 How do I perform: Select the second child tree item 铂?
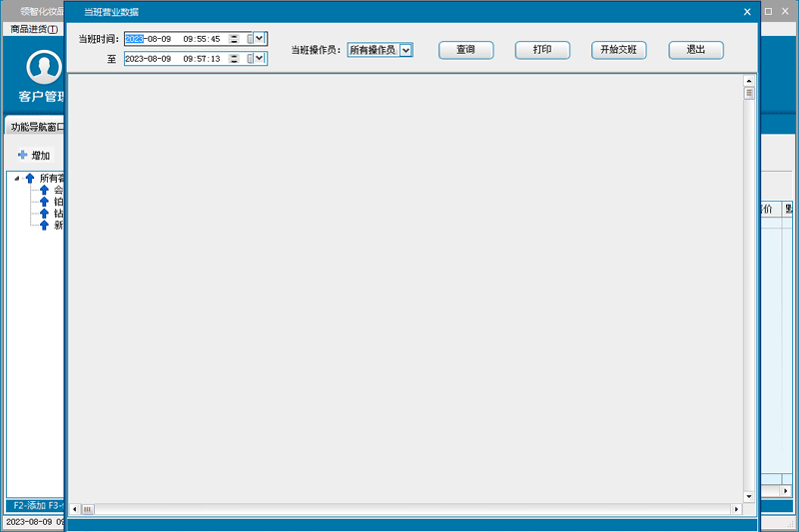pos(58,202)
